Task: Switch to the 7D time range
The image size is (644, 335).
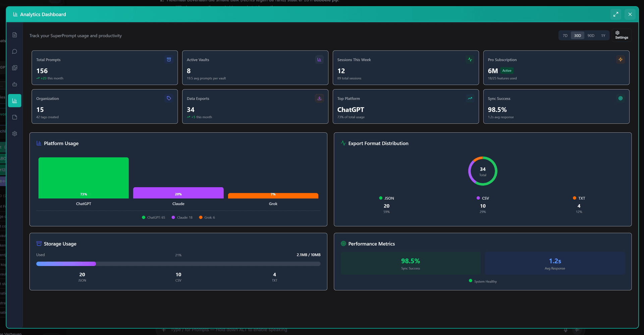Action: click(565, 35)
